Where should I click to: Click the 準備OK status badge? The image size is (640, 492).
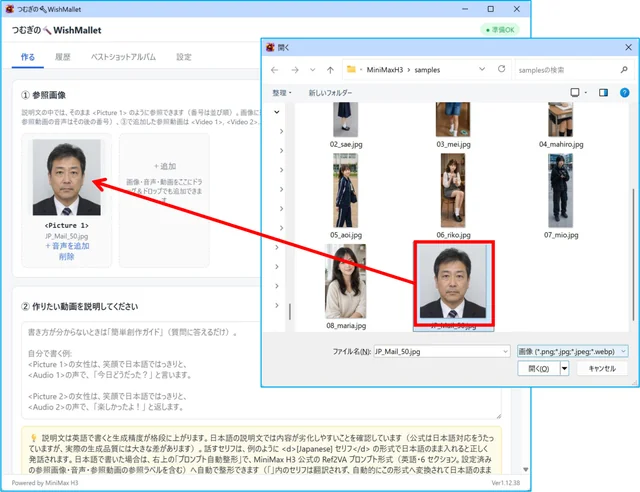[x=500, y=30]
